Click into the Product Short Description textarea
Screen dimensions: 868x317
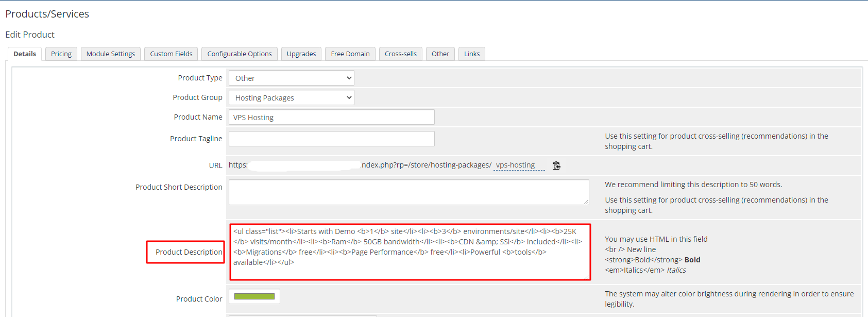coord(409,192)
